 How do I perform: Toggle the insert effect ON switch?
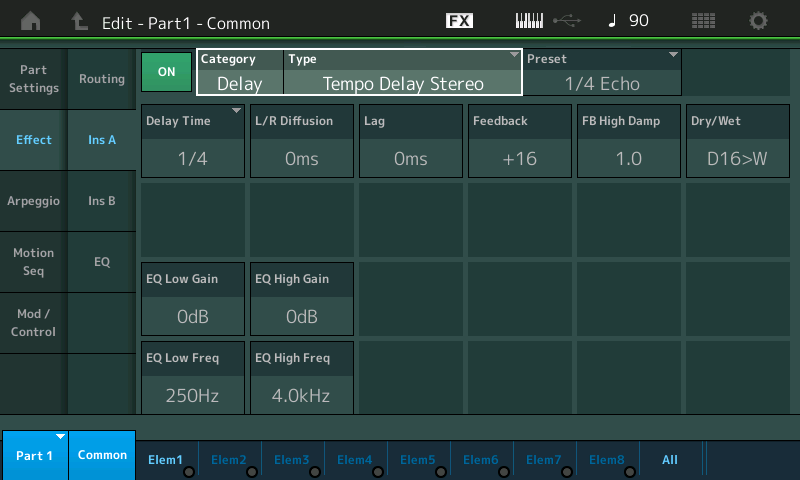click(x=166, y=72)
